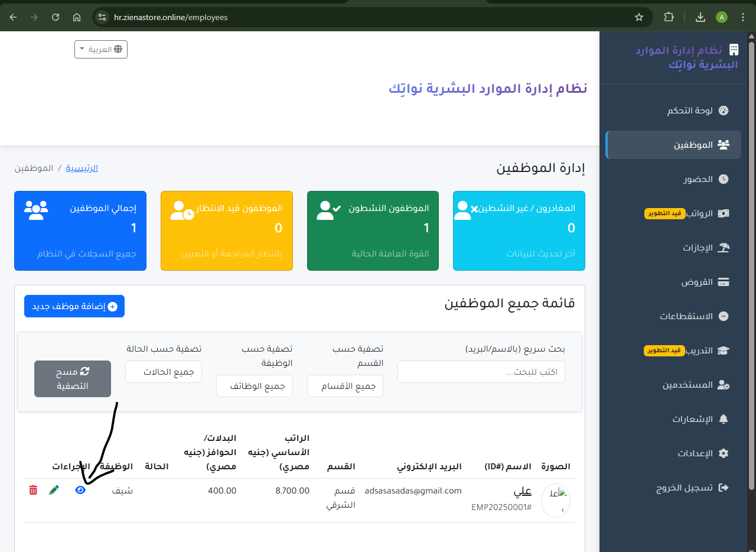Open the browser downloads icon
Image resolution: width=756 pixels, height=552 pixels.
[700, 17]
